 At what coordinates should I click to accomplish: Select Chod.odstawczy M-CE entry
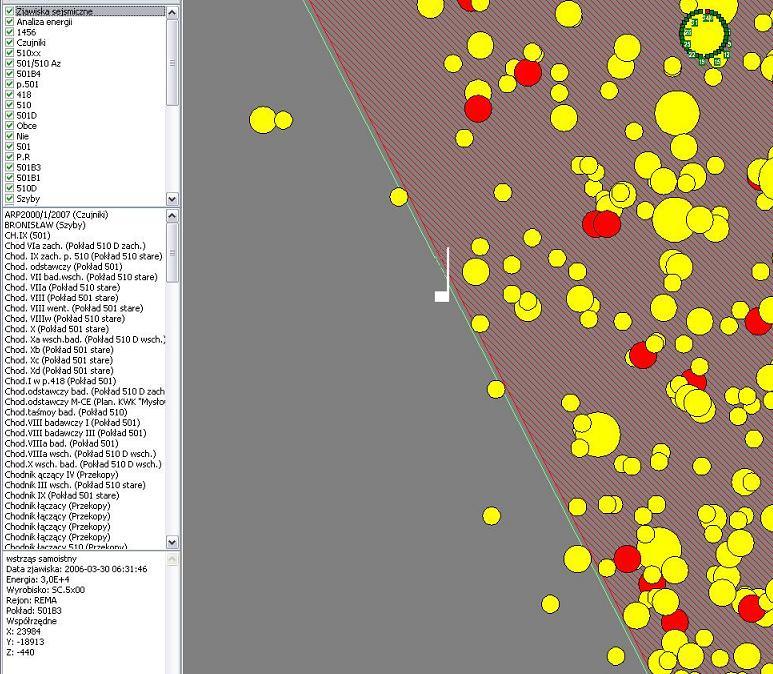pyautogui.click(x=84, y=402)
